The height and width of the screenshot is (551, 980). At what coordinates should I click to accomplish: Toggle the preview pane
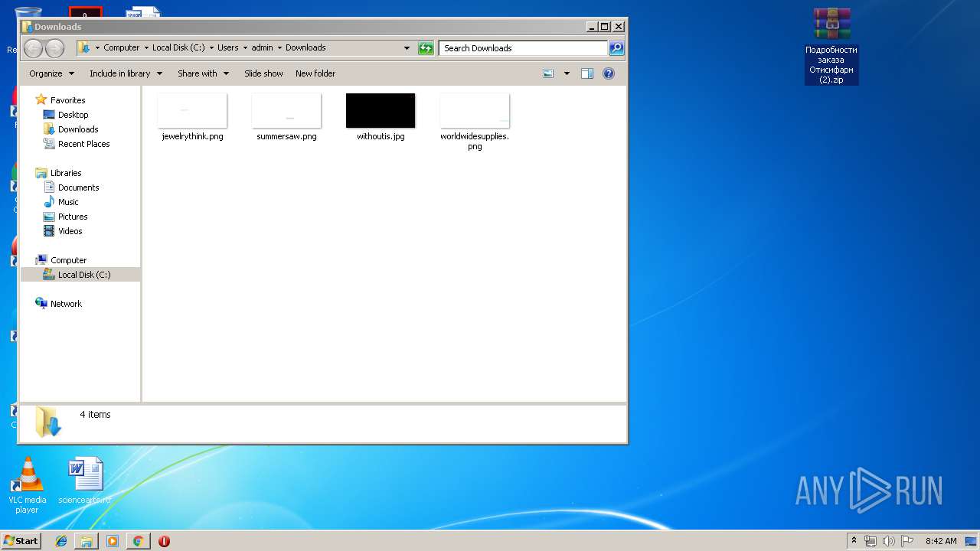[x=587, y=73]
